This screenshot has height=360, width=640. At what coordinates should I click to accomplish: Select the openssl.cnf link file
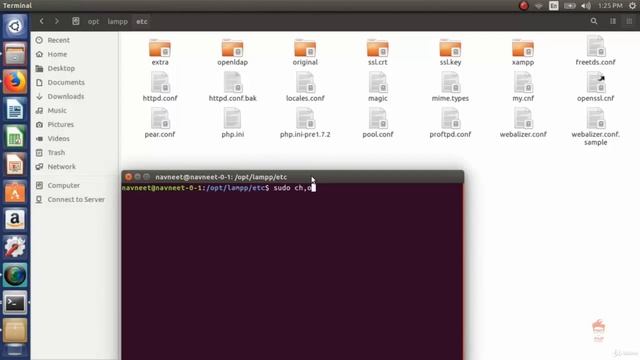[596, 87]
